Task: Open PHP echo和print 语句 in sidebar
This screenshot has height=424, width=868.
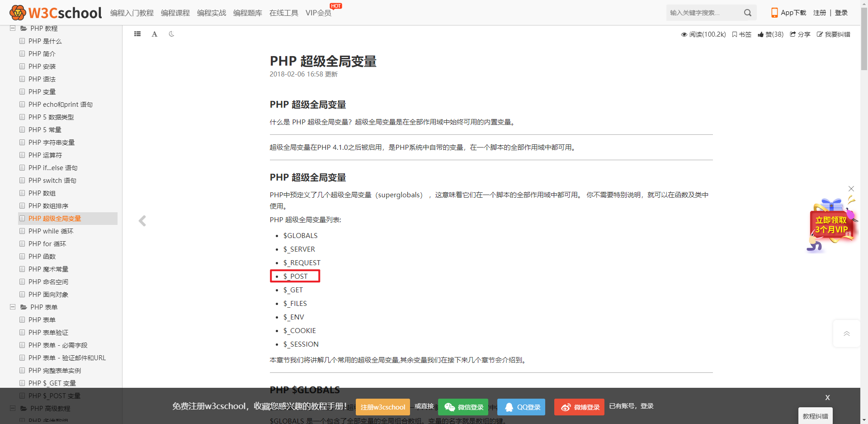Action: point(61,105)
